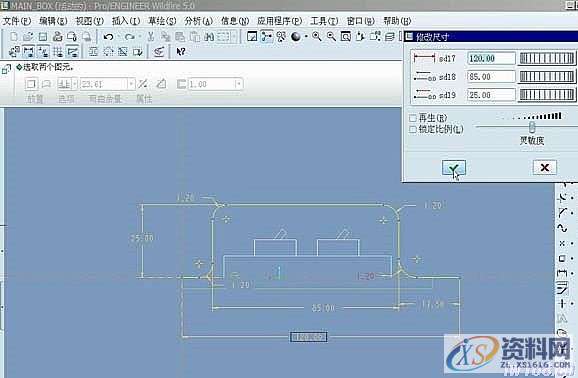Expand the Point tool flyout arrow
This screenshot has width=578, height=378.
pos(572,243)
